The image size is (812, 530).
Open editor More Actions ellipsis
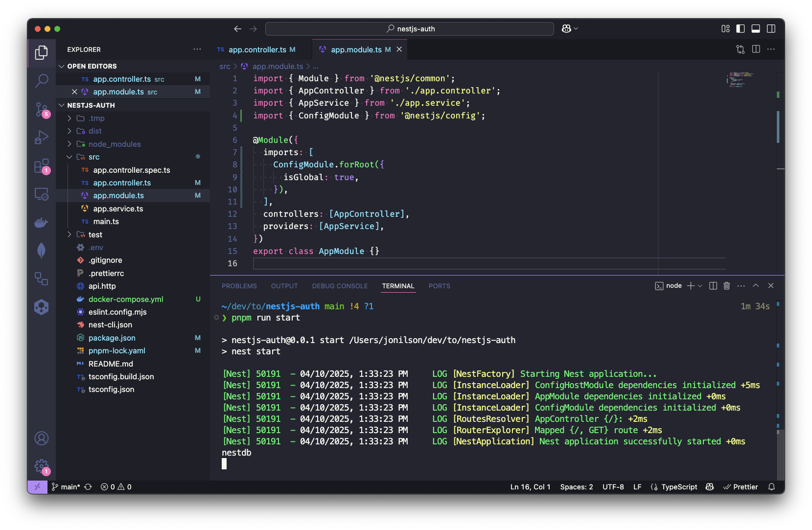point(771,49)
